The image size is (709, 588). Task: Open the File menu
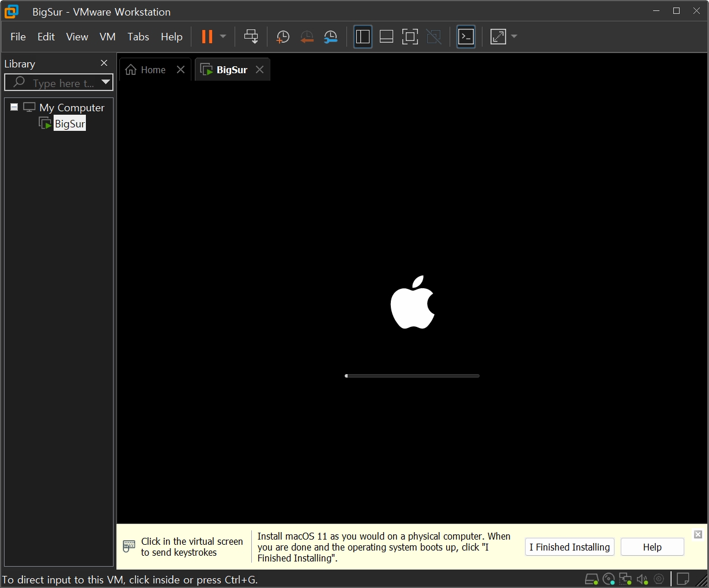pos(18,36)
